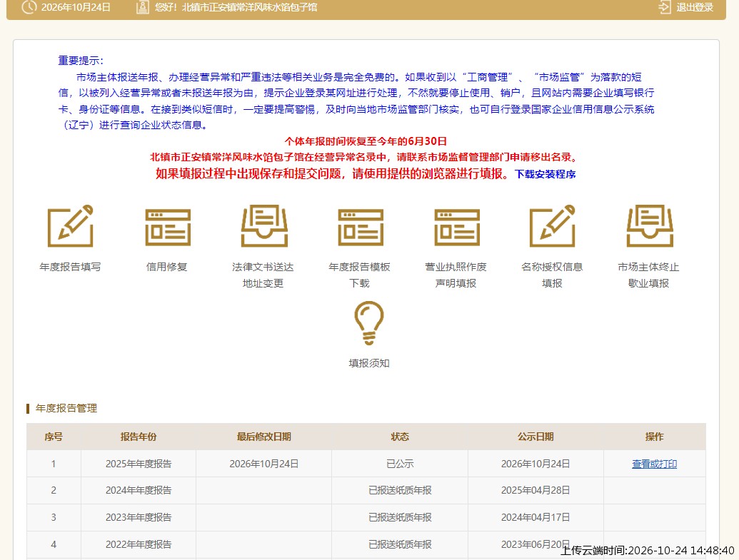Click the 名称授权信息填报 pencil icon
The height and width of the screenshot is (560, 739).
pos(553,225)
